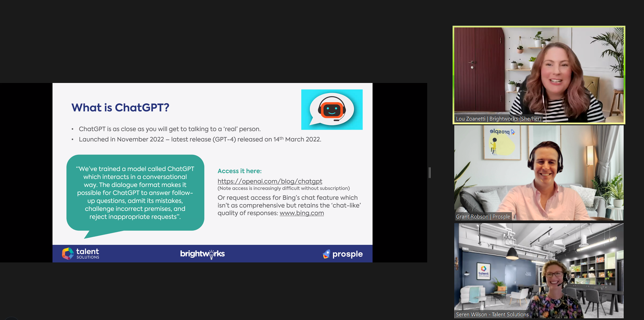Screen dimensions: 644x320
Task: Open the www.bing.com link
Action: [x=302, y=213]
